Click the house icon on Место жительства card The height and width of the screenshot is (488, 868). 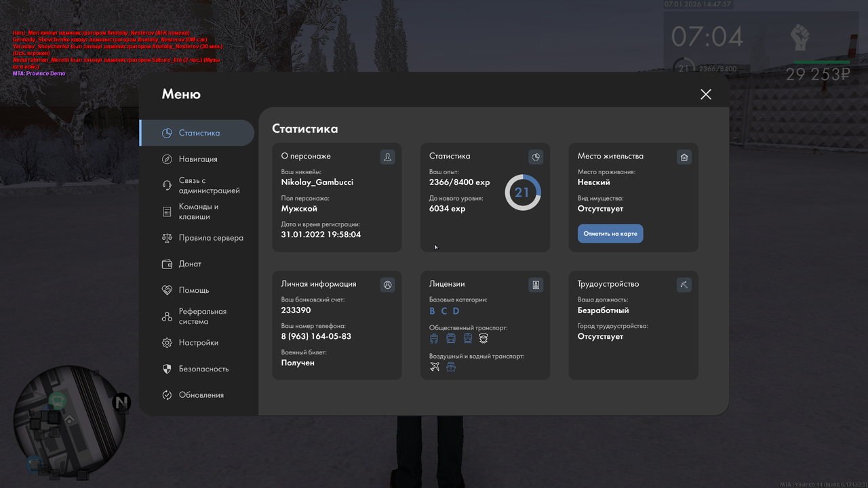click(684, 157)
